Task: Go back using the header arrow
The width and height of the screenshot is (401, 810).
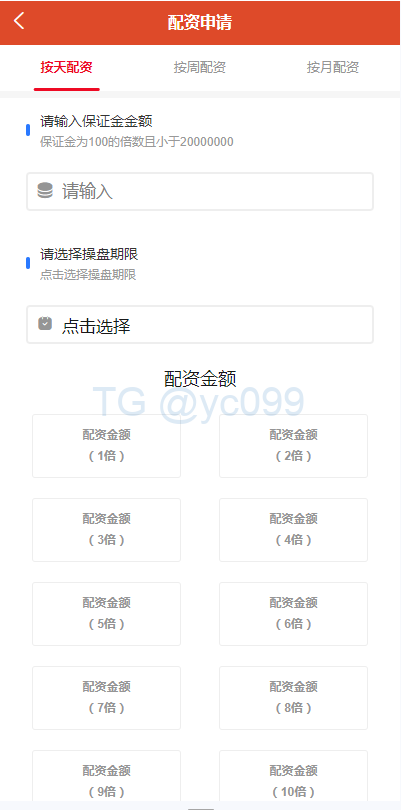Action: tap(19, 21)
